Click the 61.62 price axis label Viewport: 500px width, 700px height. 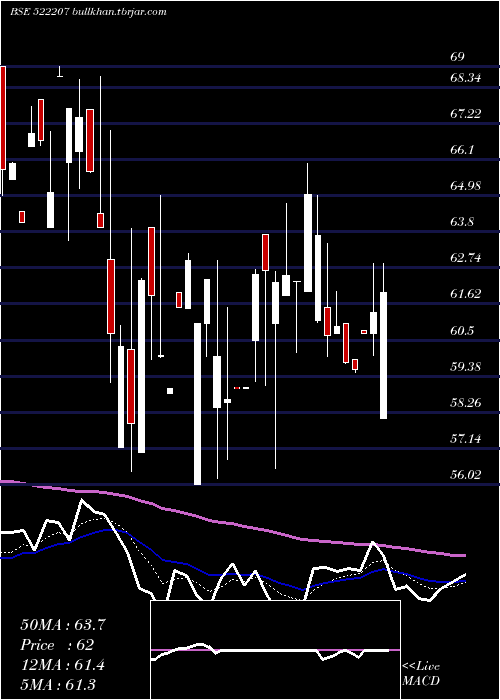tap(466, 294)
